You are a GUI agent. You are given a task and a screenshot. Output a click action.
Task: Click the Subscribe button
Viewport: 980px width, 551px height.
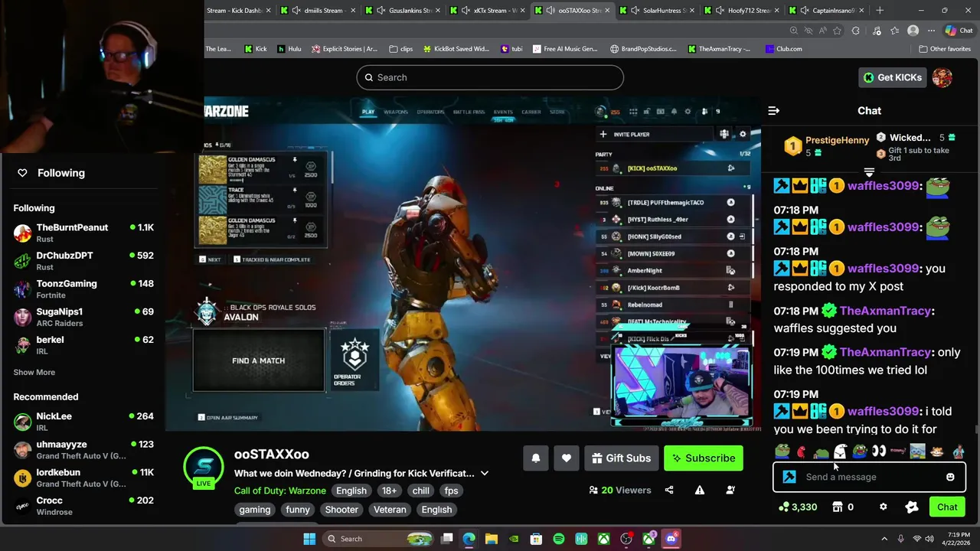[703, 458]
